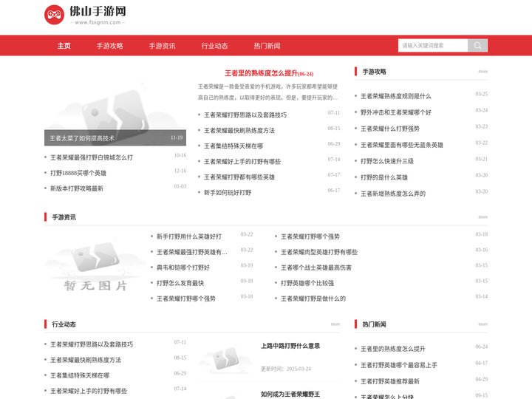Open article 王者荣耀肉型英雄打野有哪些
Image resolution: width=532 pixels, height=399 pixels.
pyautogui.click(x=319, y=252)
